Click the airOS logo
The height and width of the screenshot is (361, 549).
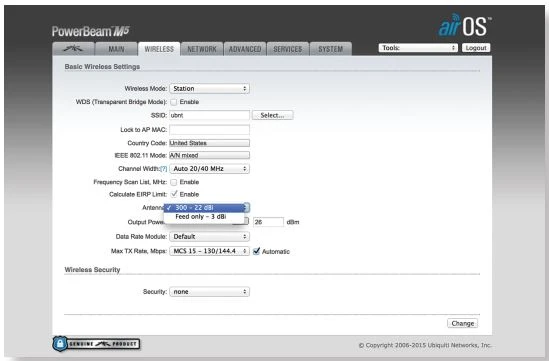point(464,25)
